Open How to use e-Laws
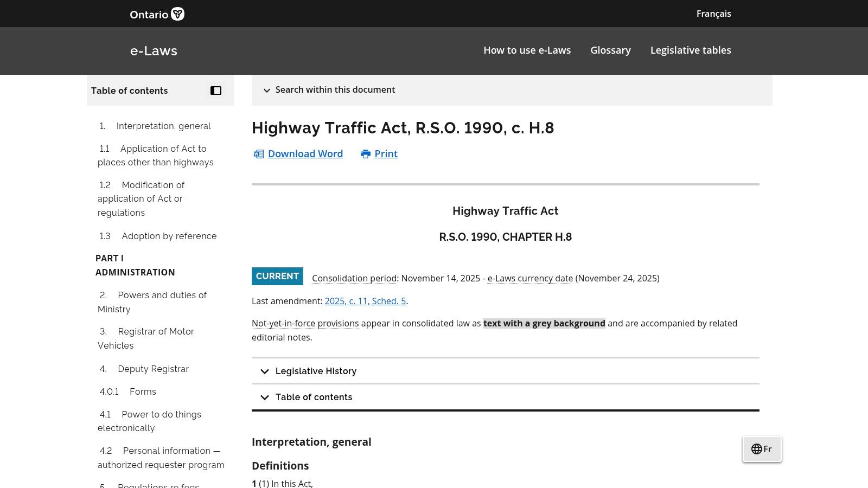868x488 pixels. tap(527, 50)
